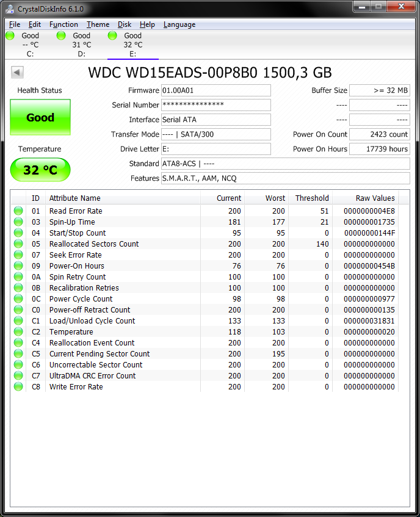The height and width of the screenshot is (517, 420).
Task: Click raw value 0000000004E8
Action: pos(369,211)
